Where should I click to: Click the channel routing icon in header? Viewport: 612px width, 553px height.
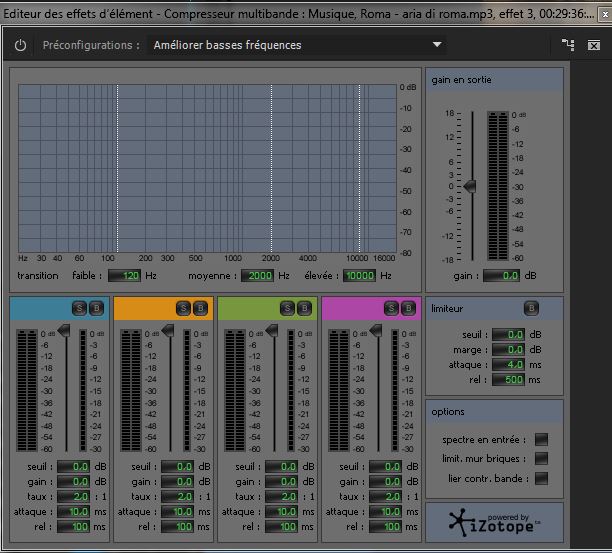(568, 45)
